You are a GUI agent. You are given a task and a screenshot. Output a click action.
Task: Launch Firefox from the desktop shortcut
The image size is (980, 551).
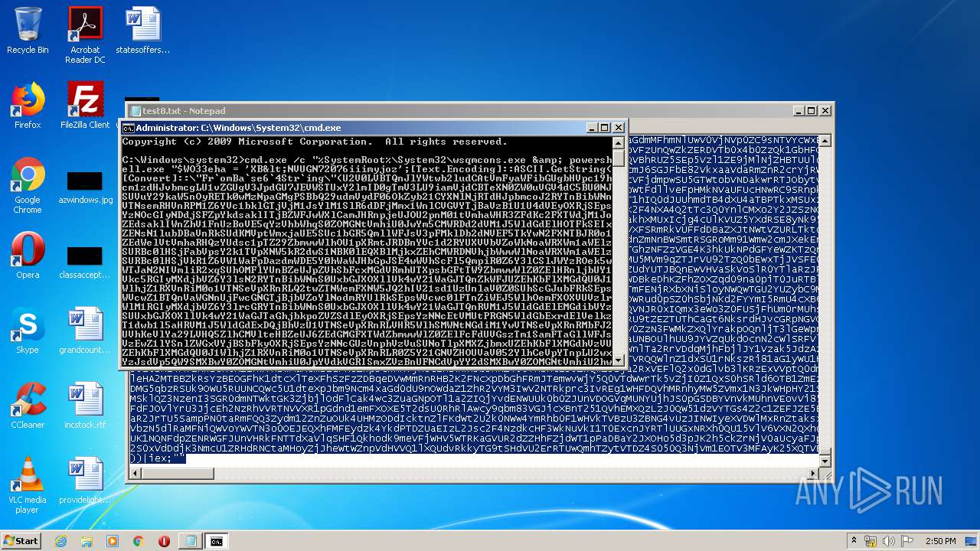[x=28, y=106]
